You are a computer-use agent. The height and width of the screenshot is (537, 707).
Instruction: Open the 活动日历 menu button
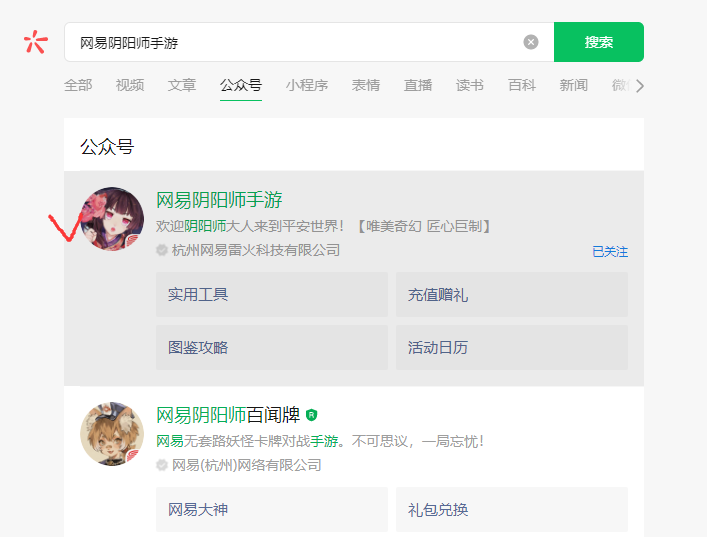[512, 348]
